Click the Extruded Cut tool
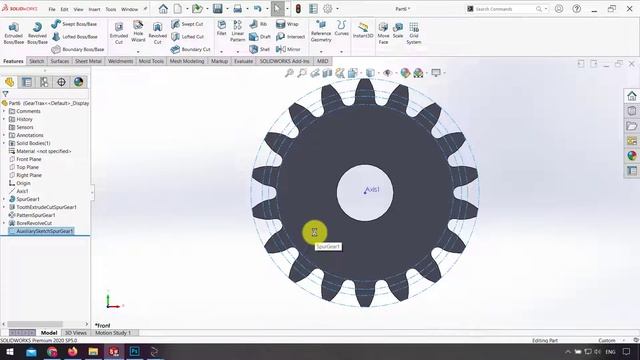Image resolution: width=640 pixels, height=360 pixels. [x=119, y=33]
